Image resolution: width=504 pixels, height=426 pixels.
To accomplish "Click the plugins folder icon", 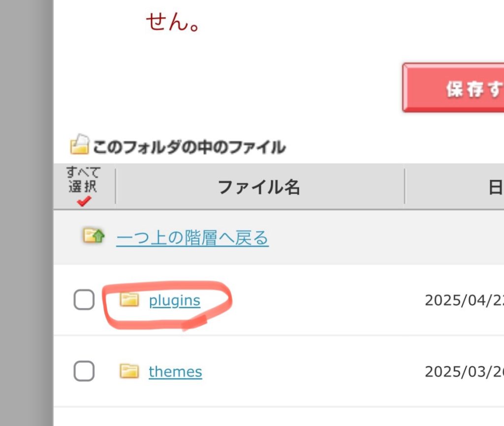I will pos(129,299).
